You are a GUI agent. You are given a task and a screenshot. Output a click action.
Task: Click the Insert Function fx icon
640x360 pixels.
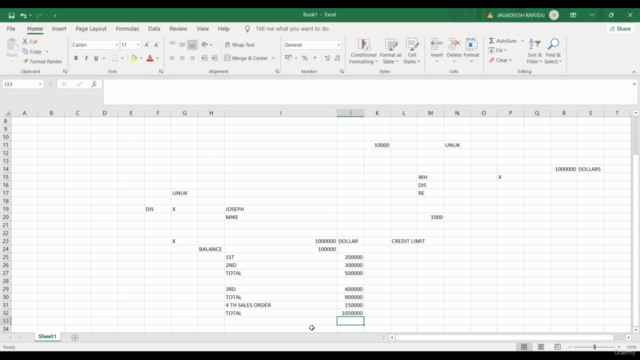pos(94,84)
